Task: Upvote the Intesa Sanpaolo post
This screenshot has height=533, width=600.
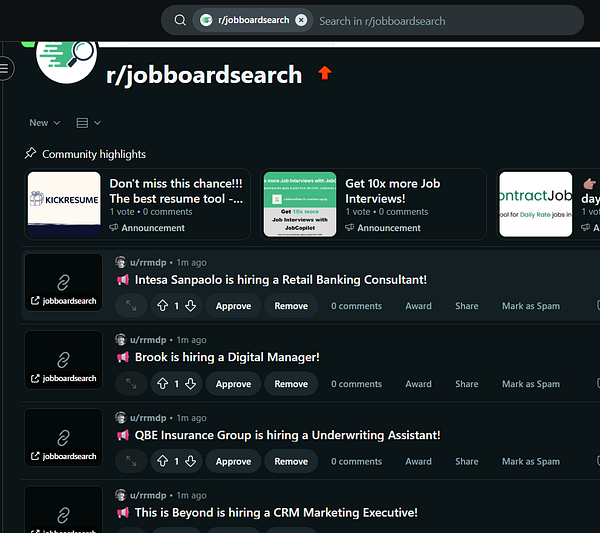Action: [x=163, y=306]
